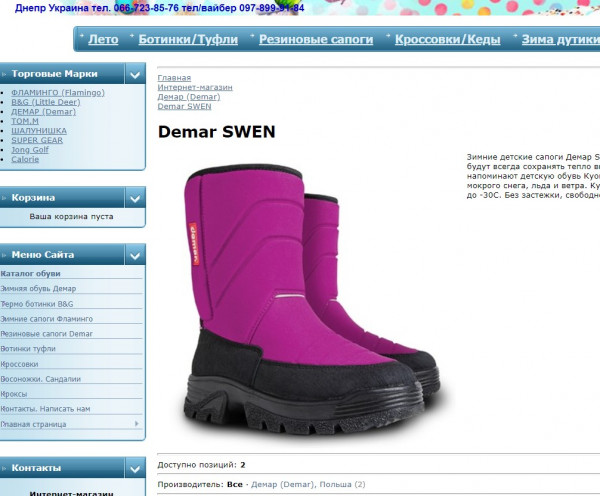Viewport: 600px width, 496px height.
Task: Open ФЛАМИНГО (Flamingo) brand link
Action: pyautogui.click(x=58, y=93)
